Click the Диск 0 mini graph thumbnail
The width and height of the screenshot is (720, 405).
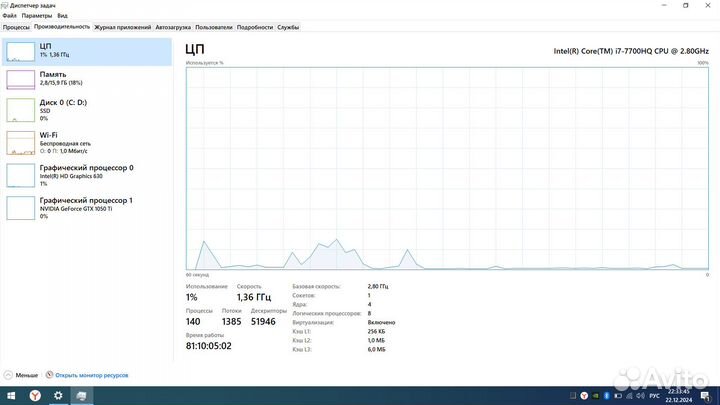20,110
